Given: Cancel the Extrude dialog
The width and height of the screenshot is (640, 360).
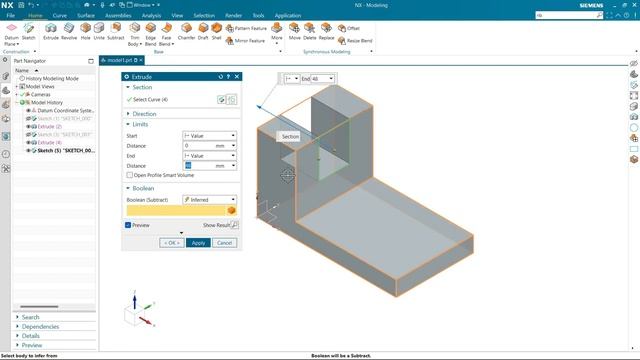Looking at the screenshot, I should [x=224, y=243].
